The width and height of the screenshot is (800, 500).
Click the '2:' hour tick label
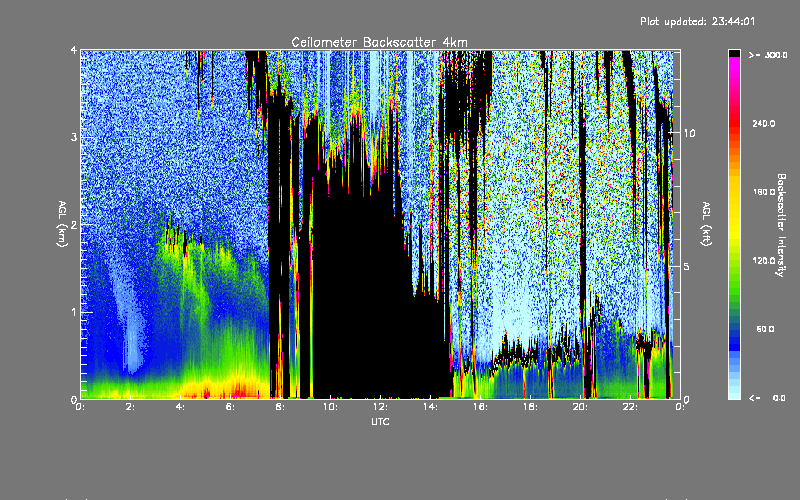click(130, 407)
